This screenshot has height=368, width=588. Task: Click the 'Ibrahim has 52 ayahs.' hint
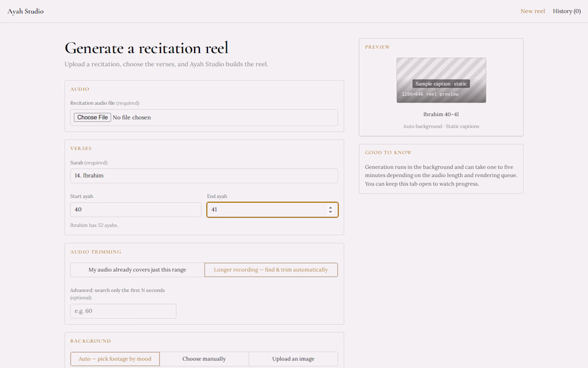click(x=94, y=225)
